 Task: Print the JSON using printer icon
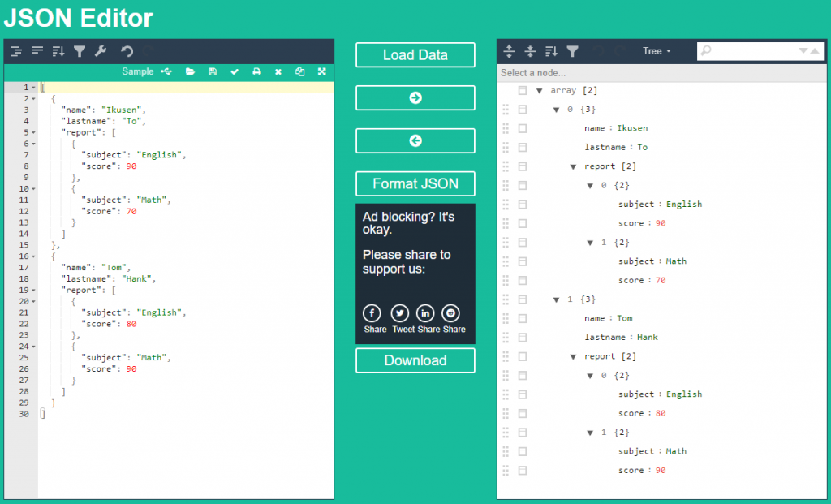pos(256,71)
